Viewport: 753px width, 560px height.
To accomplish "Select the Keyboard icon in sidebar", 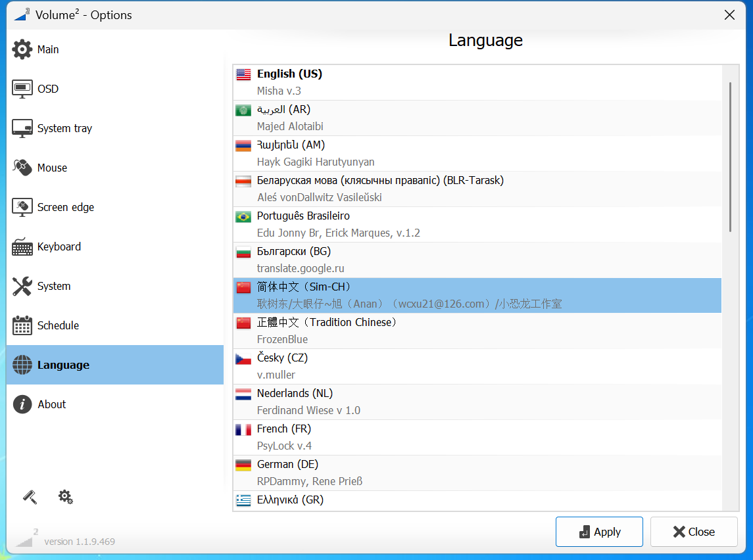I will tap(22, 247).
